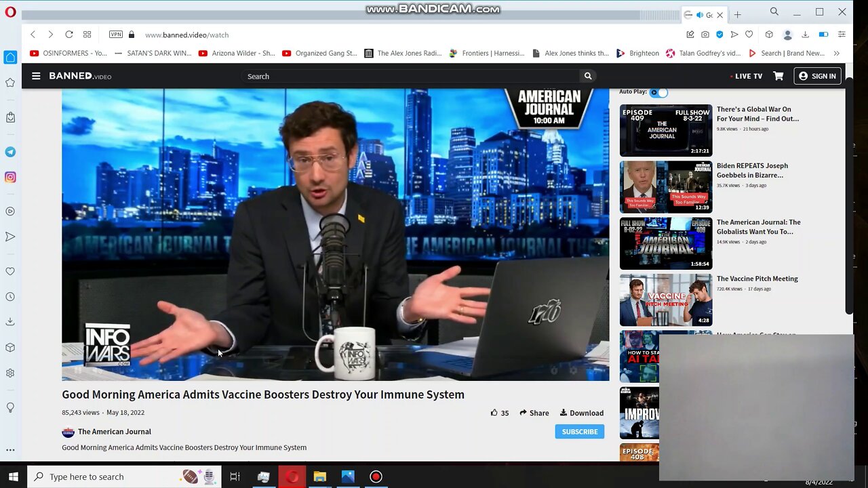Open the Opera home sidebar icon
The height and width of the screenshot is (488, 868).
pos(10,58)
